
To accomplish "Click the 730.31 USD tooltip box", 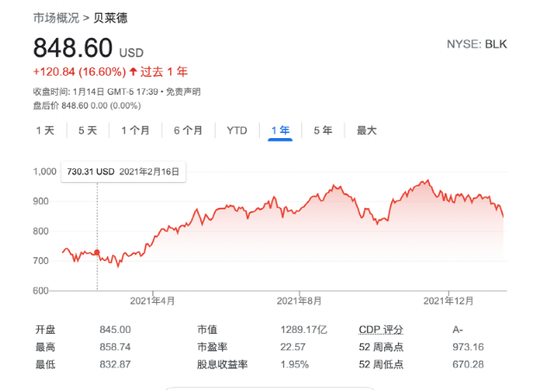I will tap(123, 172).
